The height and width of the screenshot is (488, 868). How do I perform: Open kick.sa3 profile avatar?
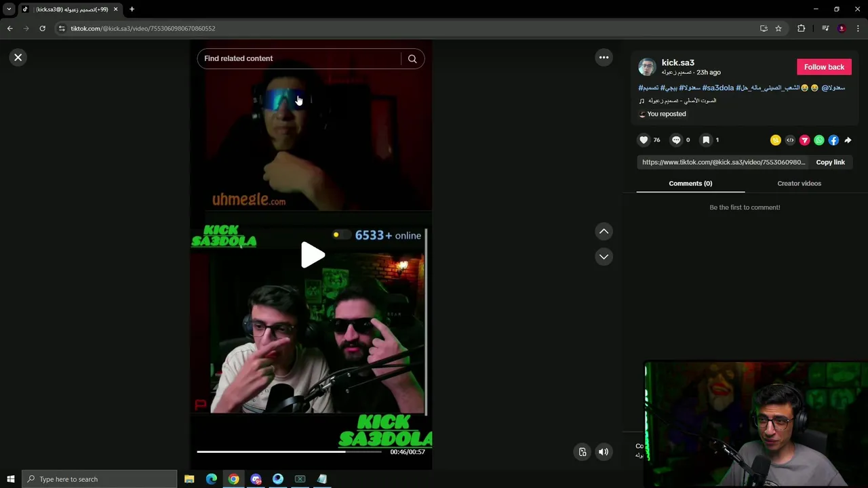(647, 67)
